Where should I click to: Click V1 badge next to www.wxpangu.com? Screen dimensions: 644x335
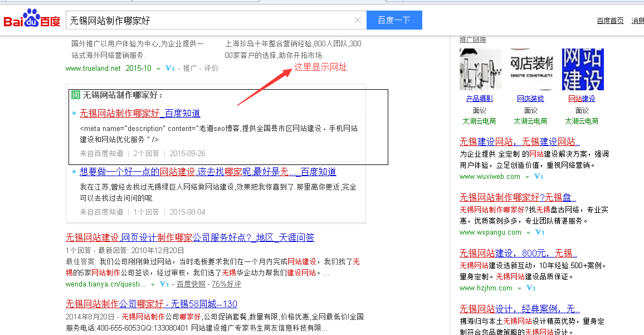(x=540, y=232)
